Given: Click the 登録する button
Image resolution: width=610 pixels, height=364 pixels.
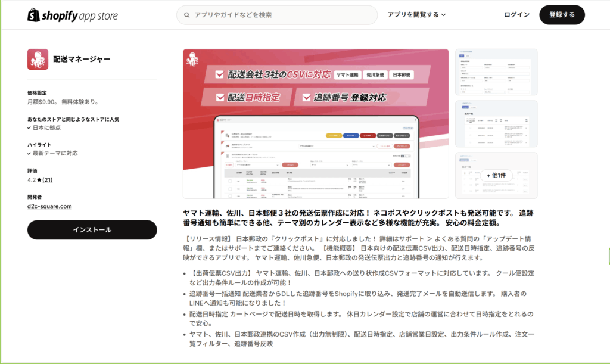Looking at the screenshot, I should coord(562,15).
